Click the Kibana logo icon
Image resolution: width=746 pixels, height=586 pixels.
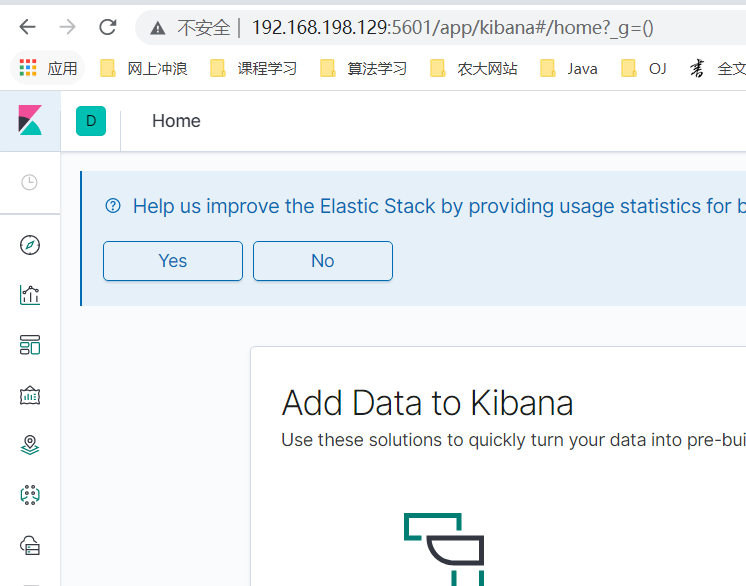pos(30,121)
